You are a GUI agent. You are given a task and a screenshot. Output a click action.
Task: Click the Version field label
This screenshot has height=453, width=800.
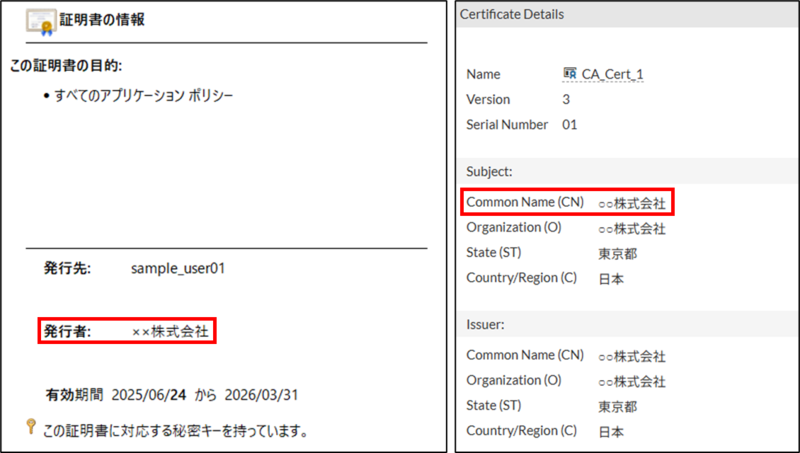pos(488,99)
